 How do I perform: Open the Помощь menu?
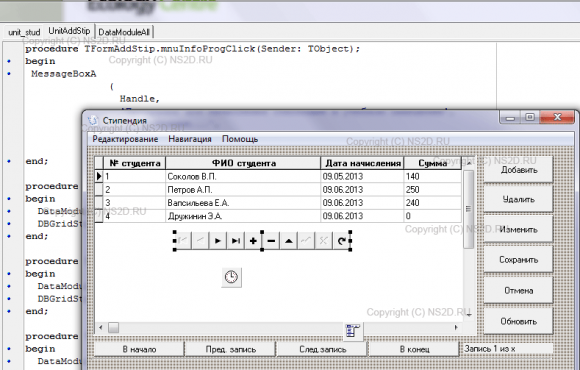(x=240, y=139)
